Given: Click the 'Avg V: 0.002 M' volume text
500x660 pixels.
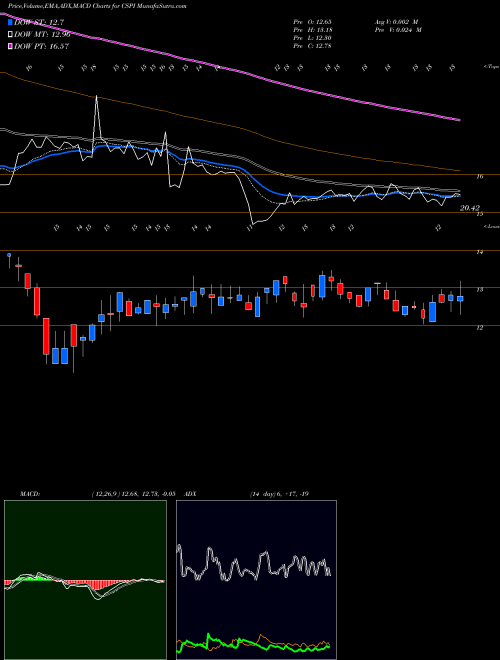Looking at the screenshot, I should tap(396, 21).
